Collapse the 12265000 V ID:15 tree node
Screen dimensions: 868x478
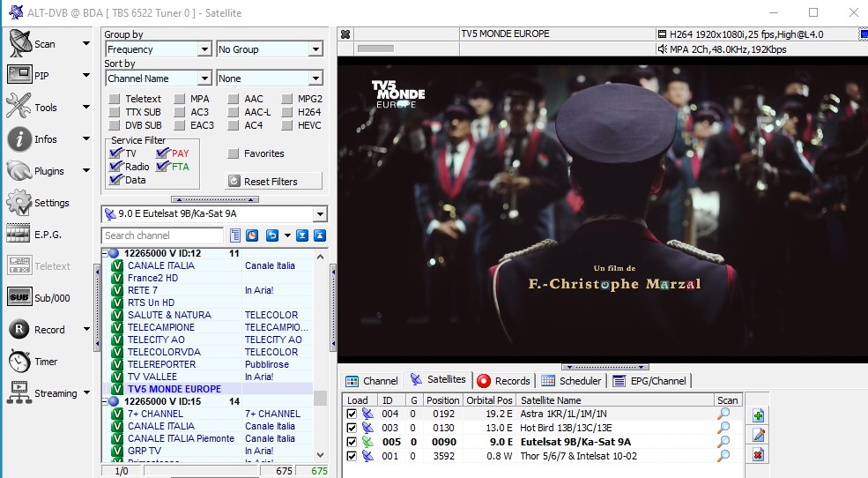tap(105, 401)
